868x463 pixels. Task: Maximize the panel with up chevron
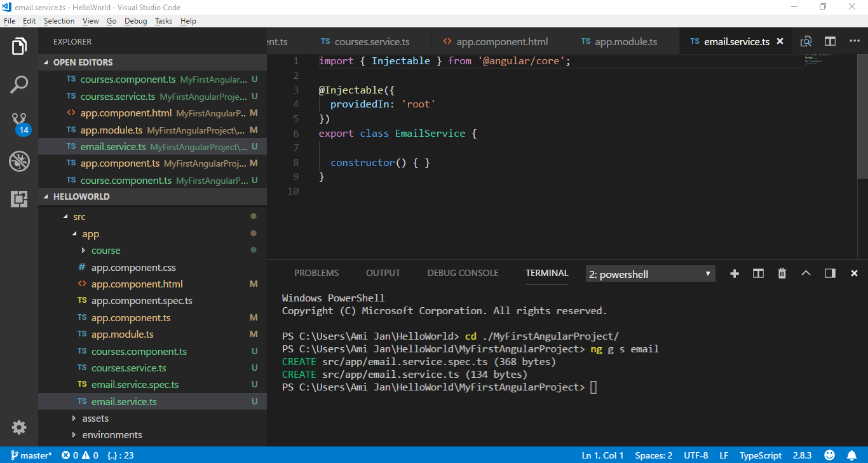(806, 273)
